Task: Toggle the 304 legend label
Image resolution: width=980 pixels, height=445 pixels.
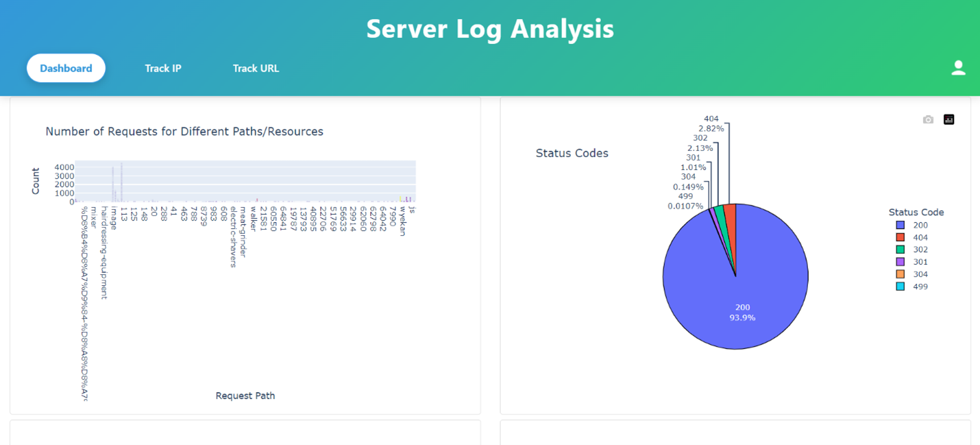Action: pos(920,274)
